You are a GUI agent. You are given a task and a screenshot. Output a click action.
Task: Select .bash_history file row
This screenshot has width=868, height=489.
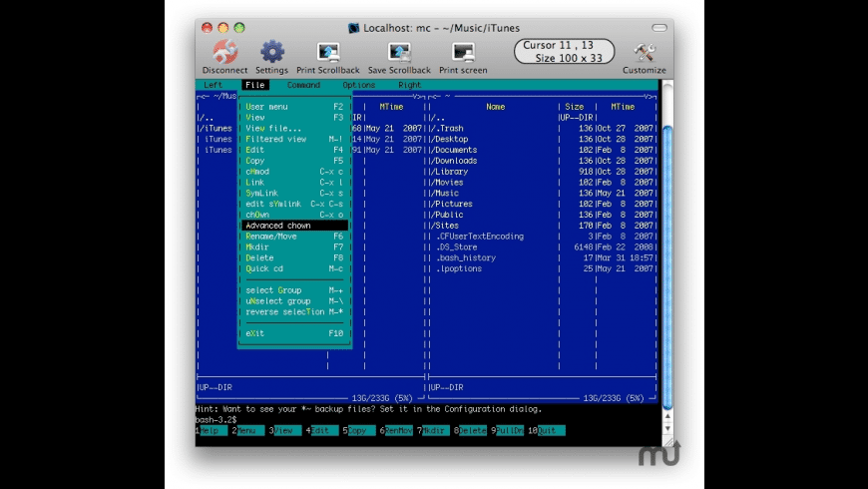(543, 257)
